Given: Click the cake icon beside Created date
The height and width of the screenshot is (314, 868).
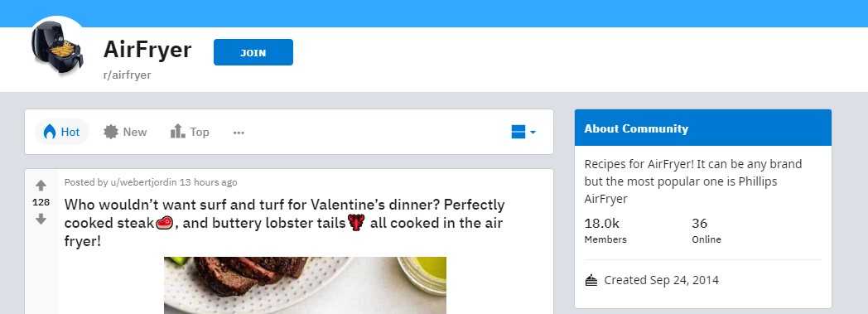Looking at the screenshot, I should click(591, 281).
